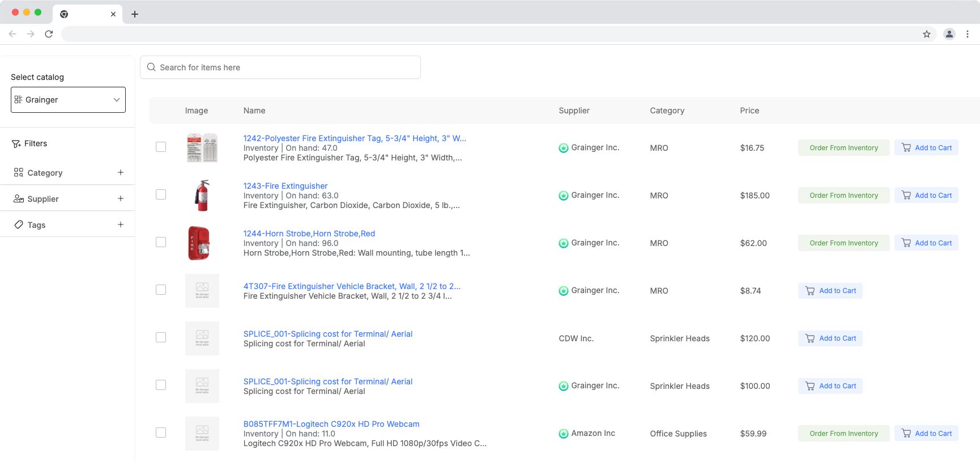Order Logitech Webcam from inventory

click(844, 434)
